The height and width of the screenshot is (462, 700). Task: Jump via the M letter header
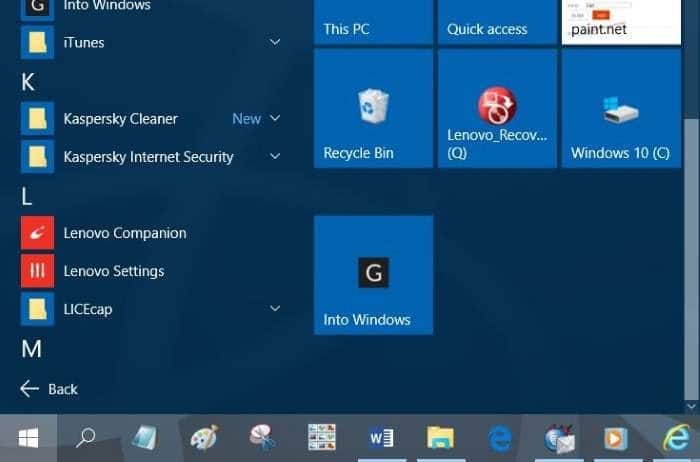pyautogui.click(x=31, y=349)
